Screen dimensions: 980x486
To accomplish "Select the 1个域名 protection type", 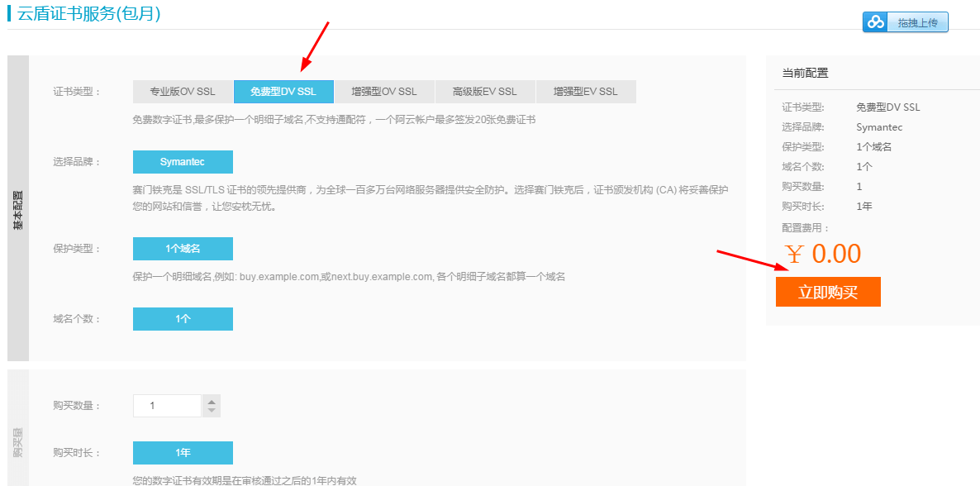I will coord(183,248).
